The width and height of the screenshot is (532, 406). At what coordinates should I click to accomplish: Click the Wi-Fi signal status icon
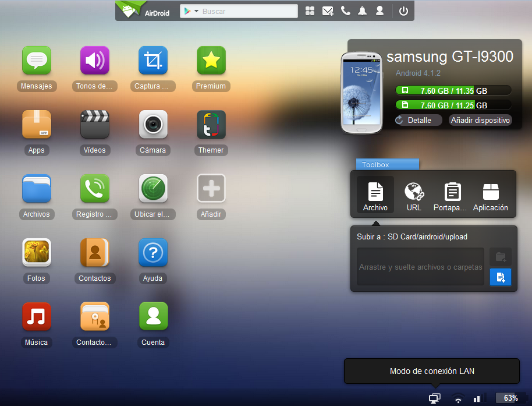point(458,398)
